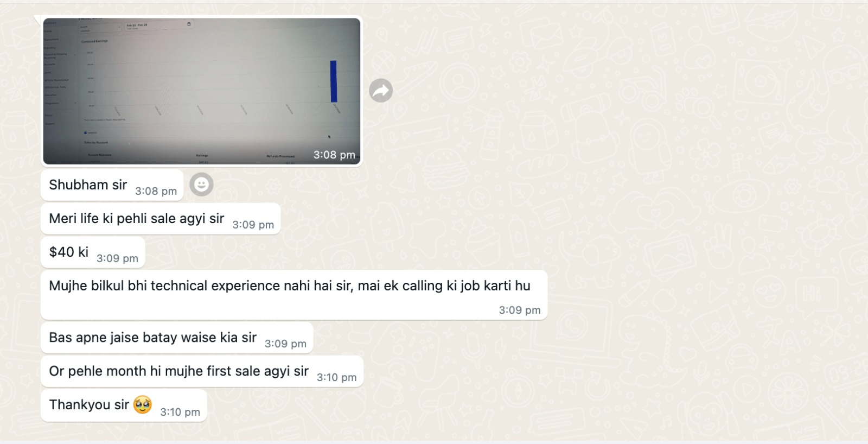Select the 'Shubham sir' message bubble
Viewport: 868px width, 444px height.
[x=112, y=185]
